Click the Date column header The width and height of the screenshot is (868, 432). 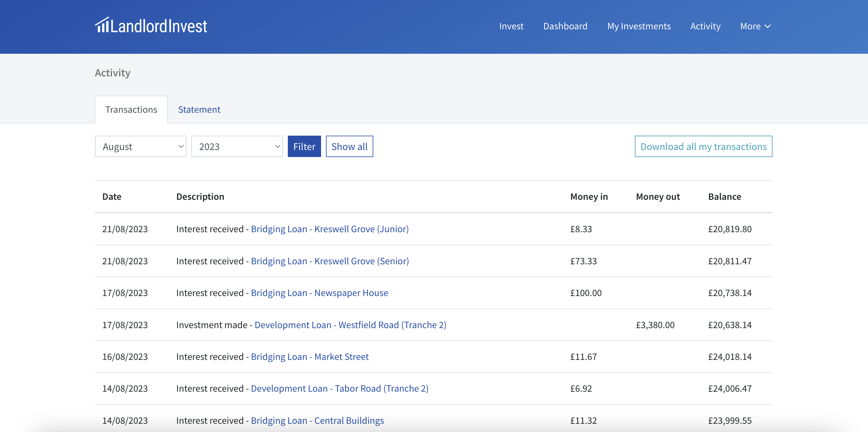(112, 197)
